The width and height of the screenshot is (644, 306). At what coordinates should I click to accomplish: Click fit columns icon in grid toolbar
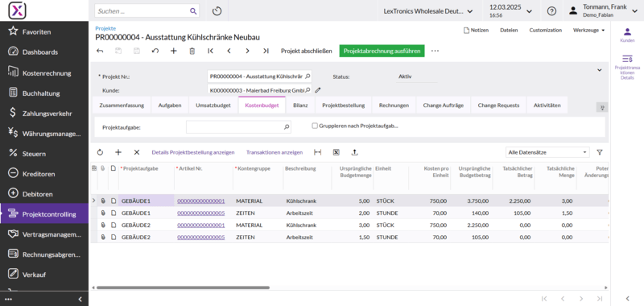pyautogui.click(x=317, y=152)
